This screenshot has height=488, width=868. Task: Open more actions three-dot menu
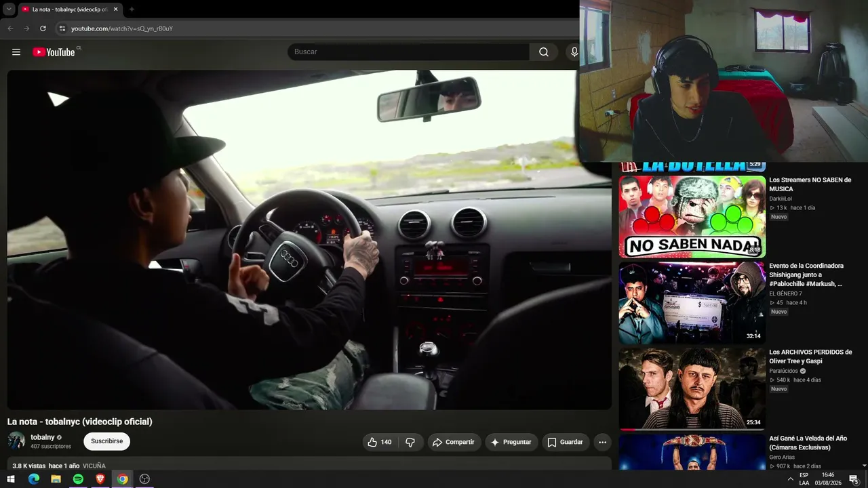pos(602,442)
